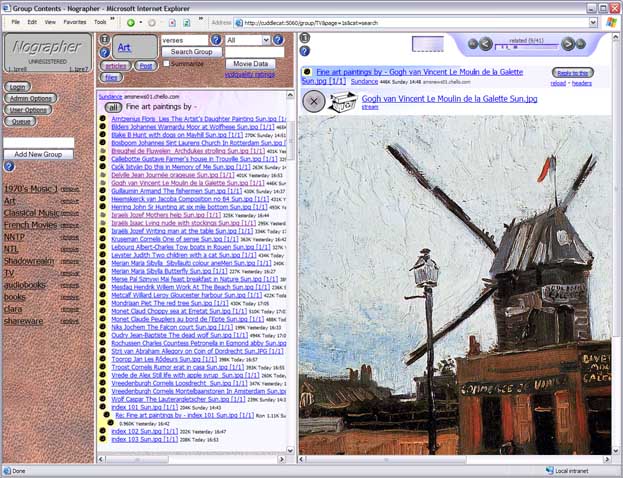Go to the previous related article

[486, 43]
